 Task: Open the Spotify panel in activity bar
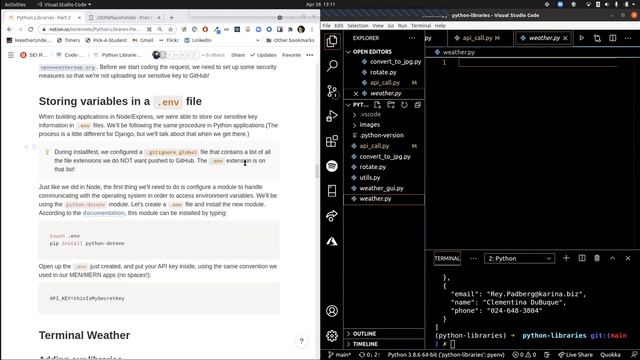point(332,166)
